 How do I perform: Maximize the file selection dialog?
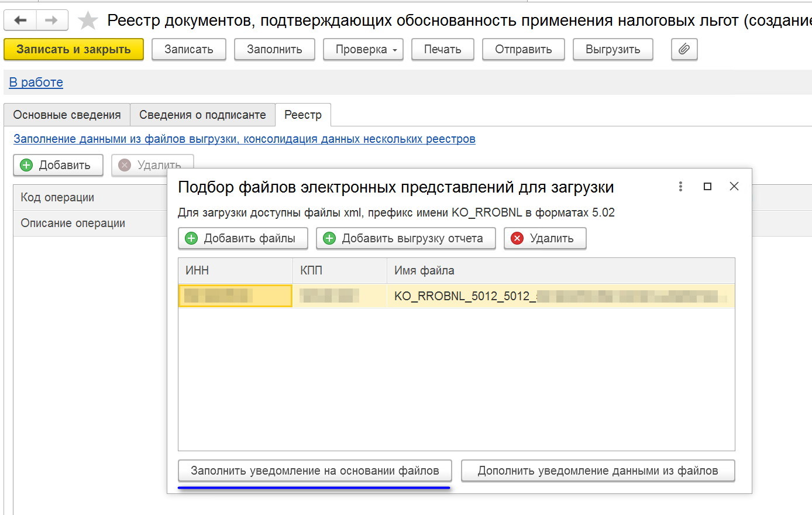pos(707,186)
